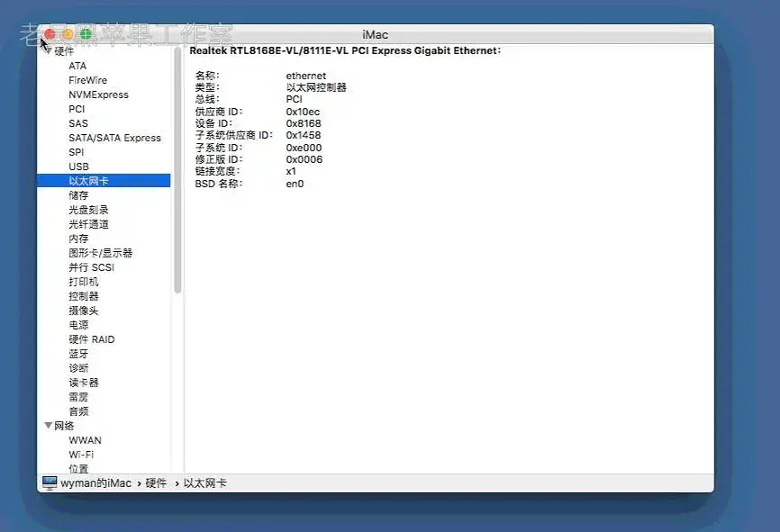This screenshot has height=532, width=780.
Task: Select SAS in the hardware list
Action: [x=78, y=123]
